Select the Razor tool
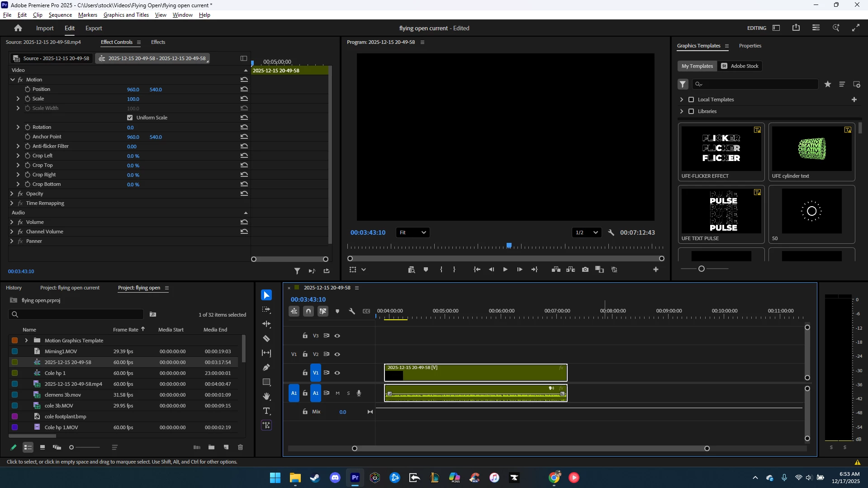The image size is (868, 488). pos(266,338)
